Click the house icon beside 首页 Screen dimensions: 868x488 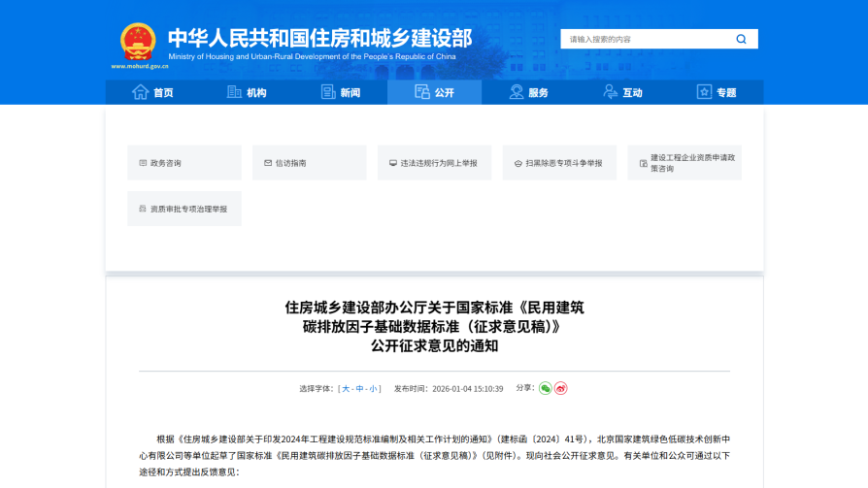[x=140, y=92]
